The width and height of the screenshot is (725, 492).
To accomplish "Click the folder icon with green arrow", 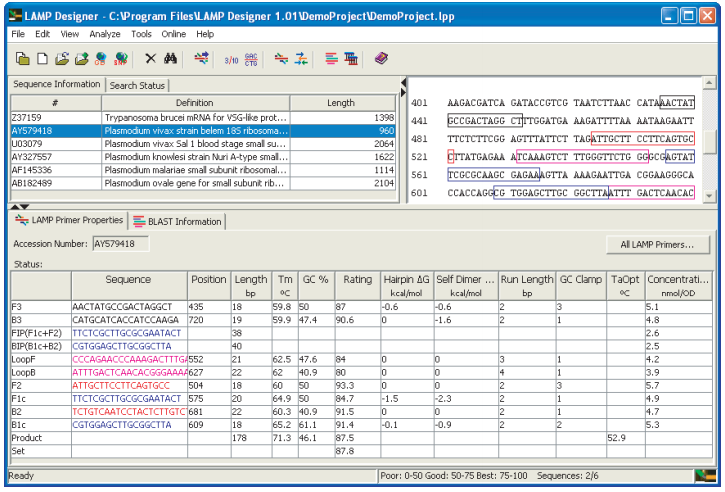I will point(81,59).
